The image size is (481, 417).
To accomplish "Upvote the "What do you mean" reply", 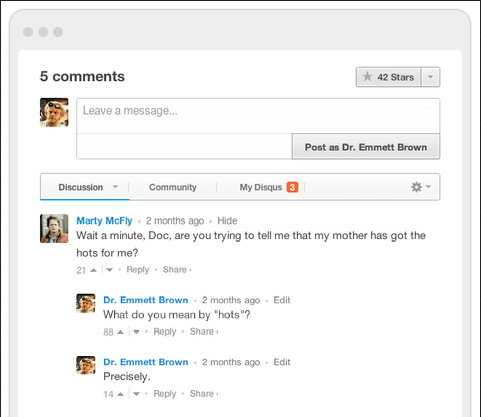I will pos(121,332).
